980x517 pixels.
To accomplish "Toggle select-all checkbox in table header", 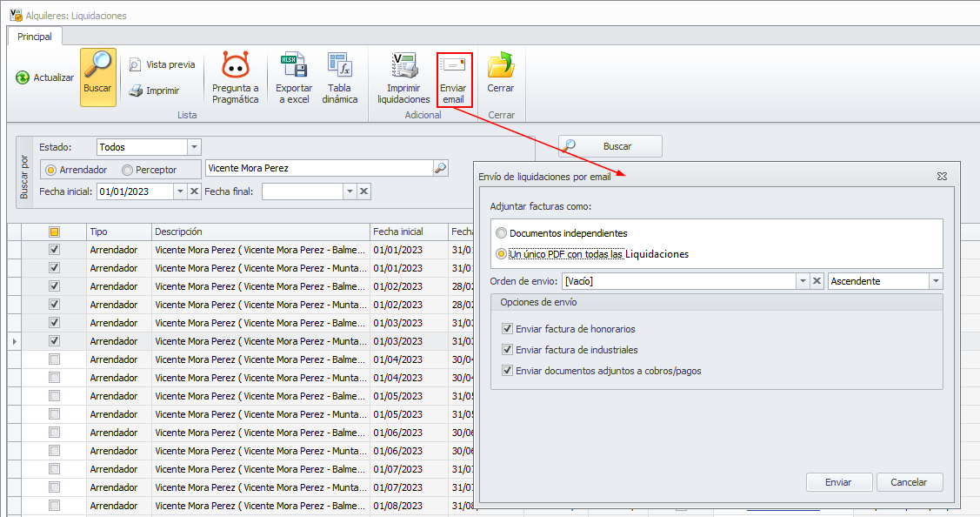I will click(55, 232).
